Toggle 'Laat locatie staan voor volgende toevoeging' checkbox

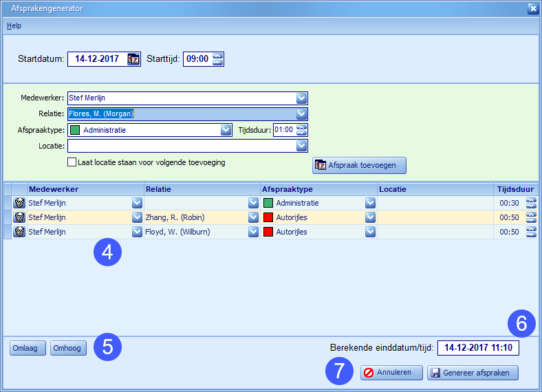click(72, 162)
